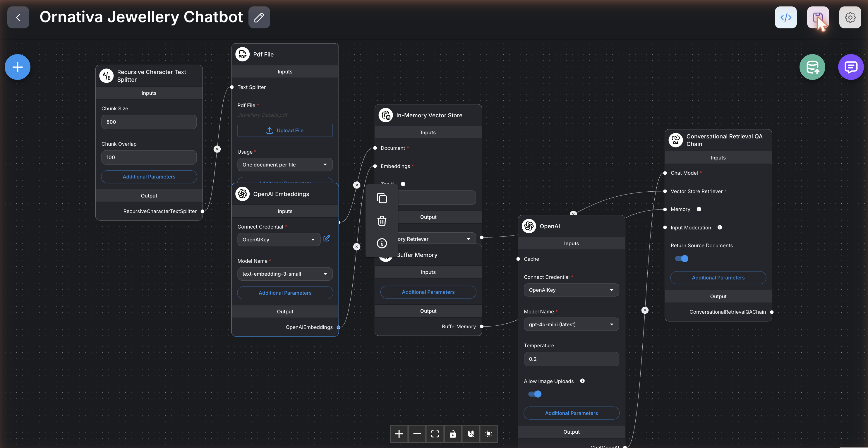This screenshot has width=868, height=448.
Task: Click the Chunk Size input field
Action: (149, 122)
